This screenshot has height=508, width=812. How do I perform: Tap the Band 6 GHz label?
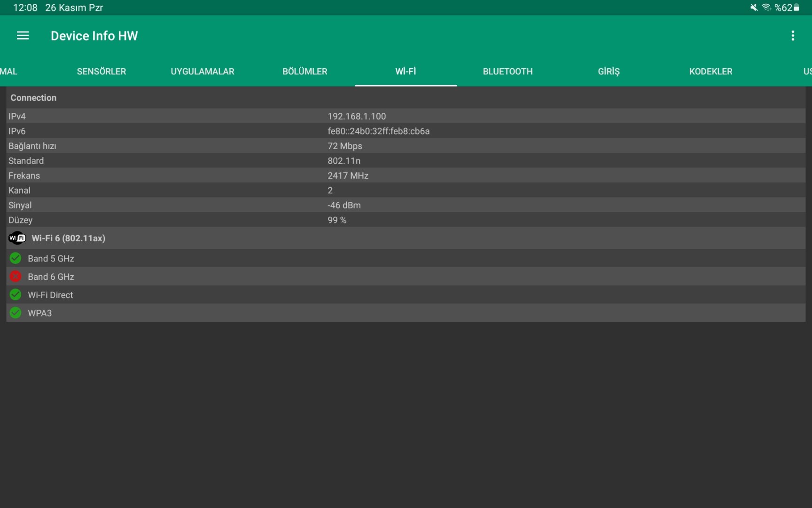(51, 277)
